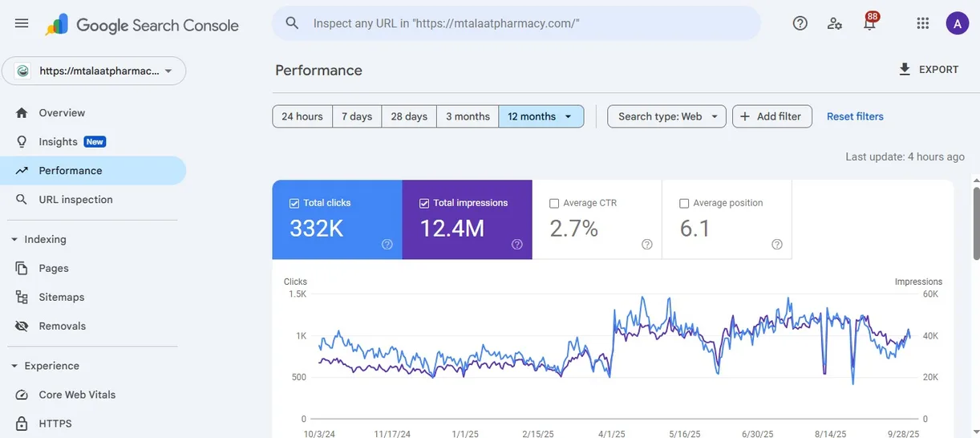
Task: Click the Removals hidden-eye icon
Action: 22,326
